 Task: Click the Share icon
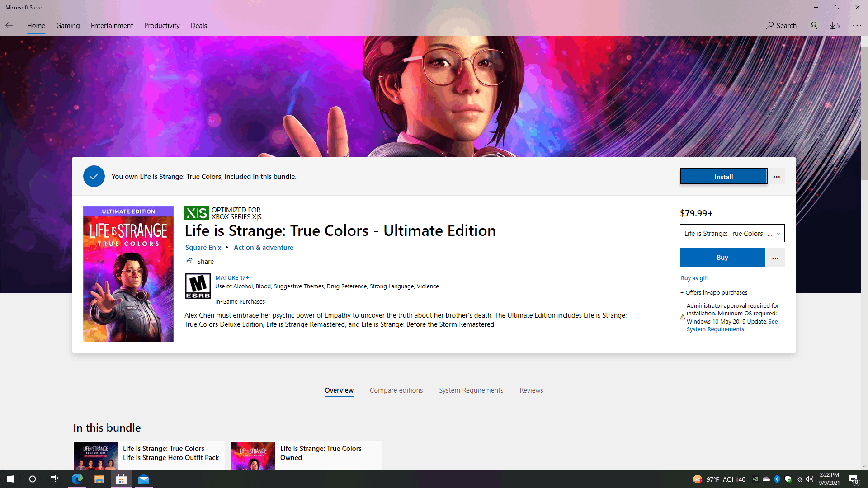click(189, 261)
